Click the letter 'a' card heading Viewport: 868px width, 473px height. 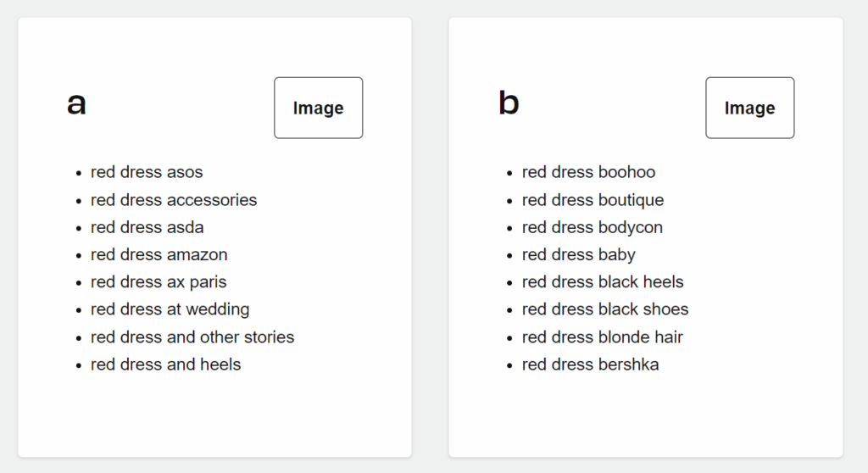(x=76, y=104)
